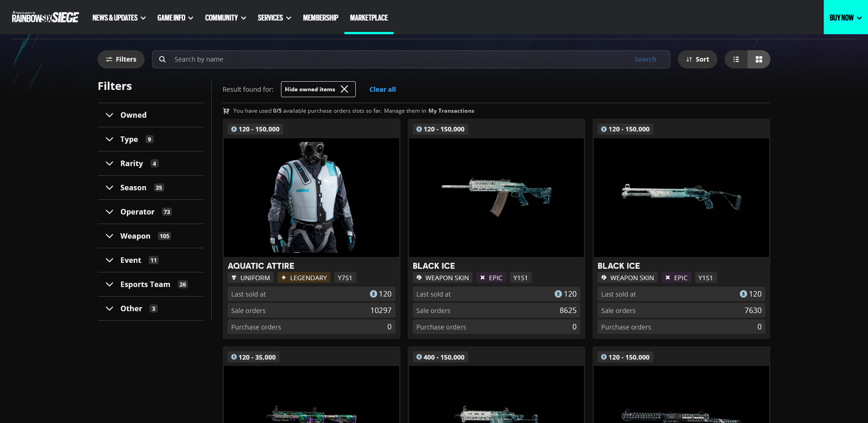Switch to grid view layout
This screenshot has width=868, height=423.
pyautogui.click(x=759, y=59)
